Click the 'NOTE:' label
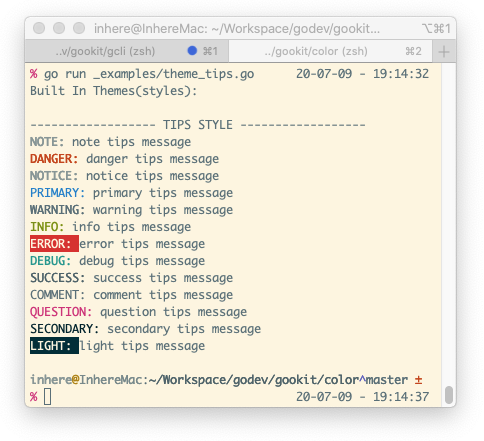Image resolution: width=484 pixels, height=441 pixels. [47, 142]
